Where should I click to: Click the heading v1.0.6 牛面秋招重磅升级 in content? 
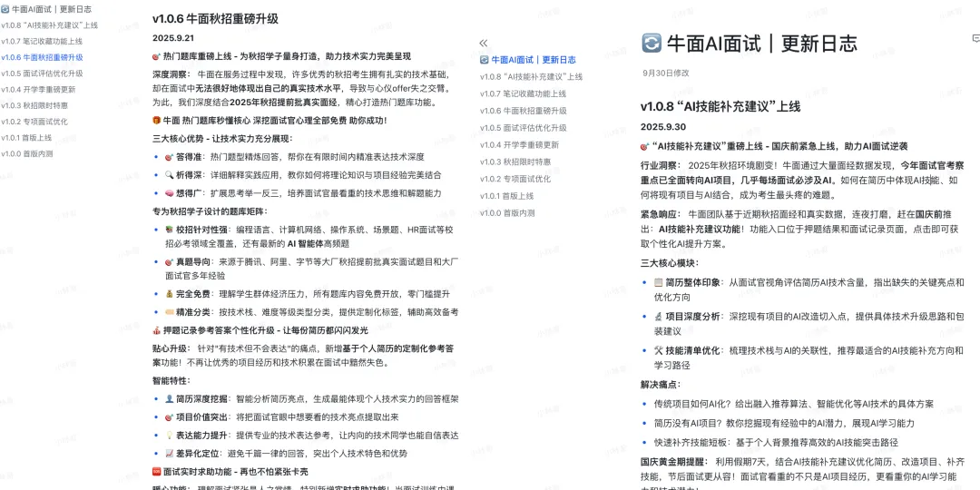(x=216, y=19)
